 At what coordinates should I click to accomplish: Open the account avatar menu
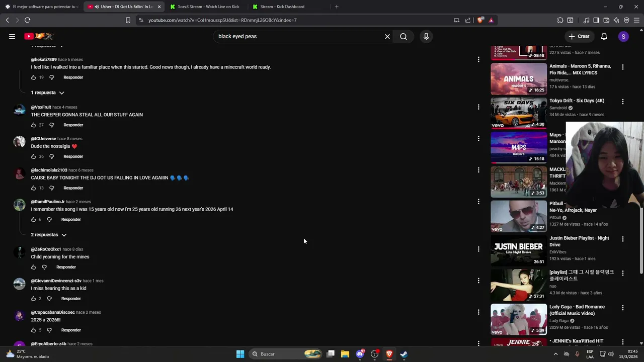[x=623, y=36]
